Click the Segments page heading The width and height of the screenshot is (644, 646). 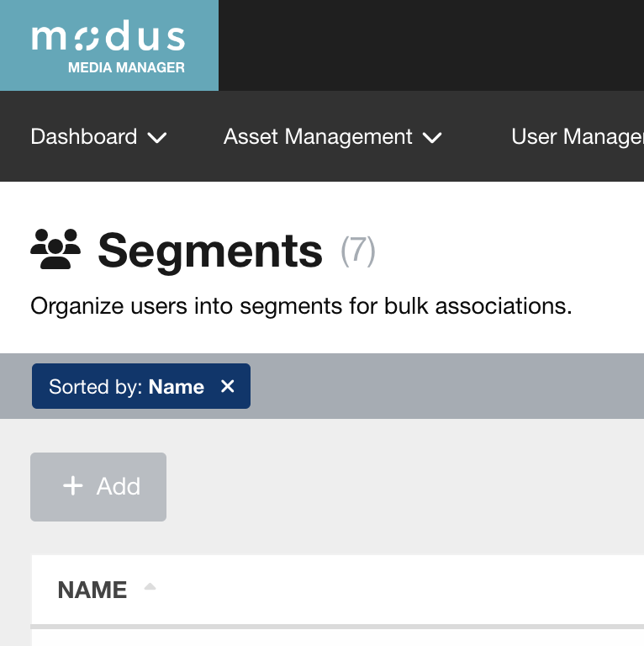tap(210, 251)
